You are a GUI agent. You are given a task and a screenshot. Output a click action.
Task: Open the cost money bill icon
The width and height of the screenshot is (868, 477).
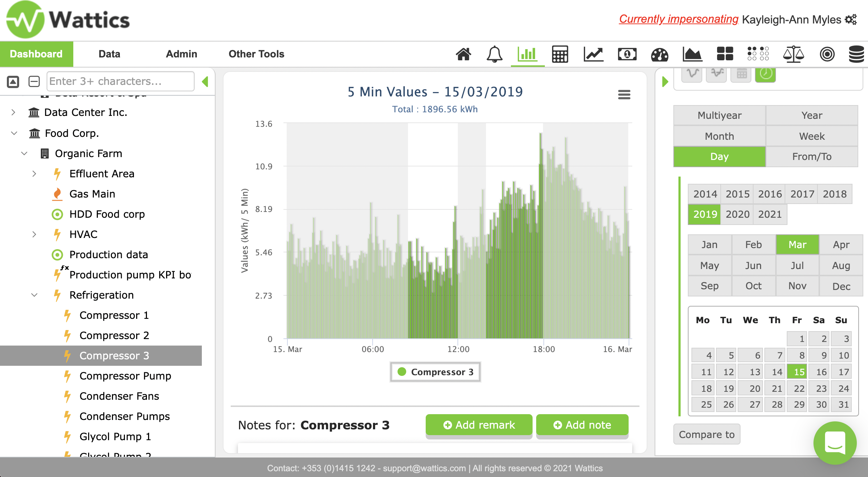point(627,55)
